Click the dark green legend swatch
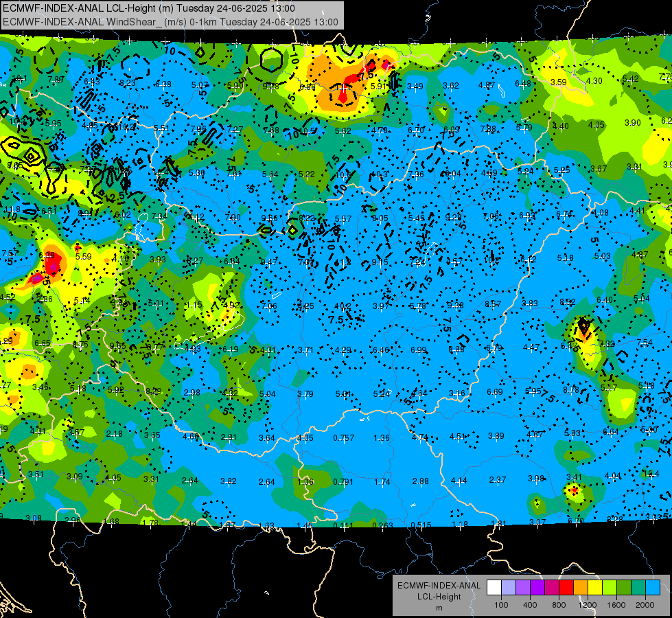 [624, 588]
